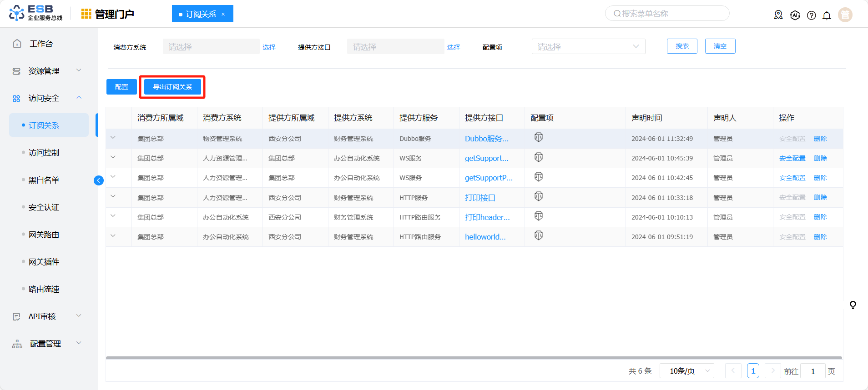
Task: Open the AI assistant icon
Action: (795, 15)
